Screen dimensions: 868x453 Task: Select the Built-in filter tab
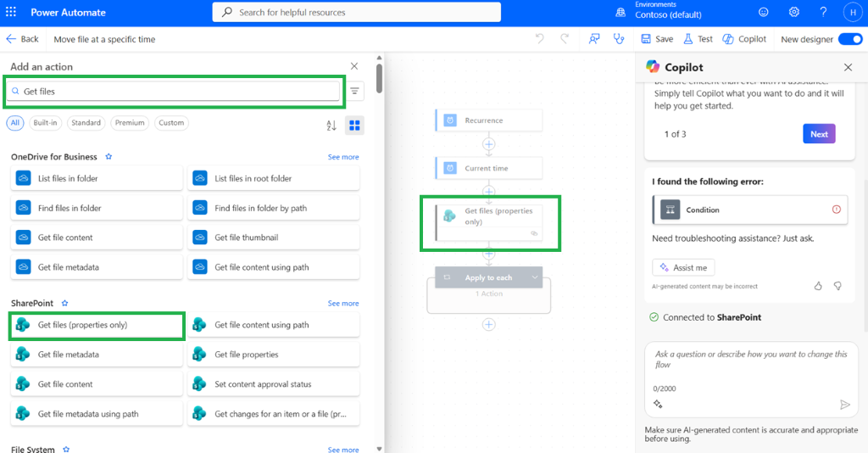pos(46,123)
